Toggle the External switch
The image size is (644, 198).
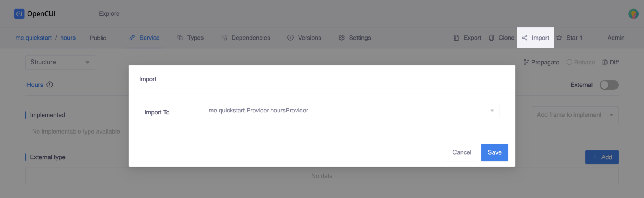[609, 85]
